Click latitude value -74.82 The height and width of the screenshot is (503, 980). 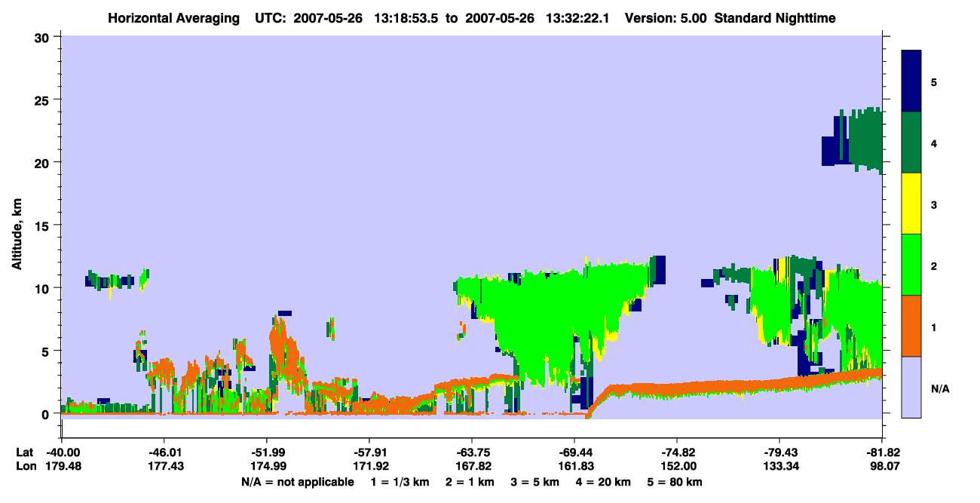[x=678, y=452]
